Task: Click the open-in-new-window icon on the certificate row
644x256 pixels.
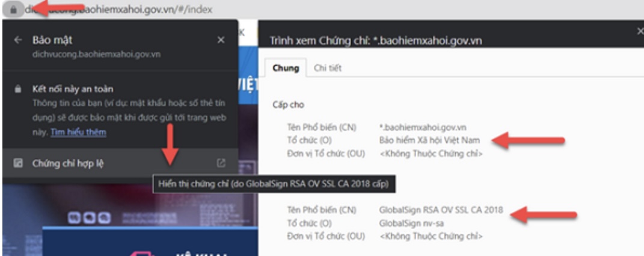Action: (221, 163)
